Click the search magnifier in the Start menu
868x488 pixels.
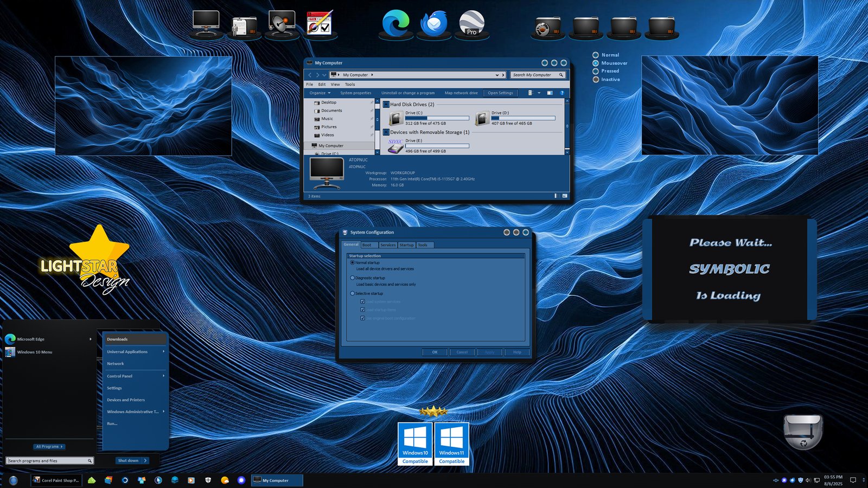(x=90, y=461)
